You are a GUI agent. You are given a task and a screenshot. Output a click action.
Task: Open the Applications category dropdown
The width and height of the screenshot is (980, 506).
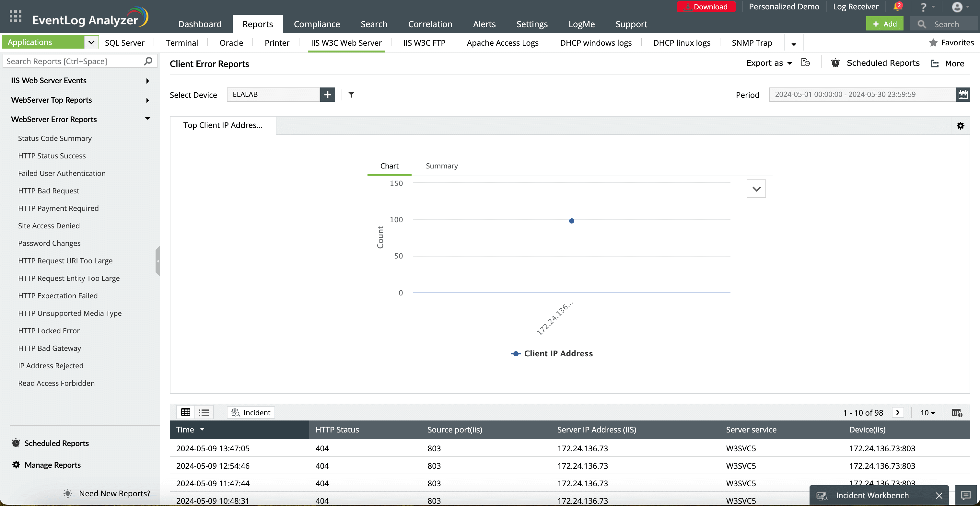[91, 42]
